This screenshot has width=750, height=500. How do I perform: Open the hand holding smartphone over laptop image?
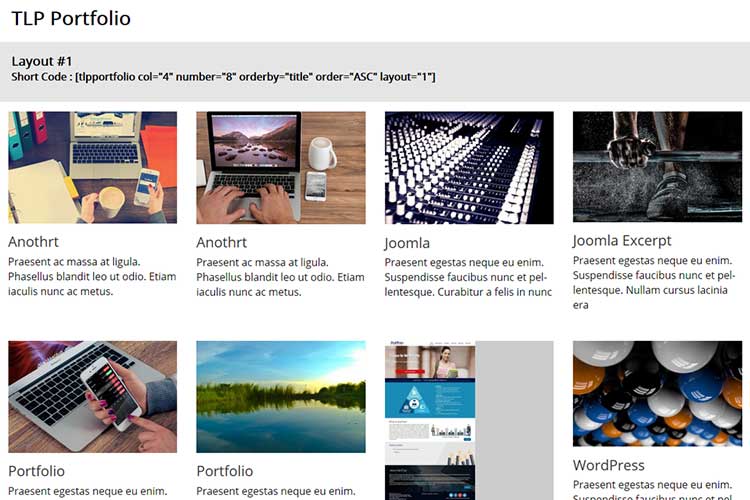pyautogui.click(x=92, y=397)
